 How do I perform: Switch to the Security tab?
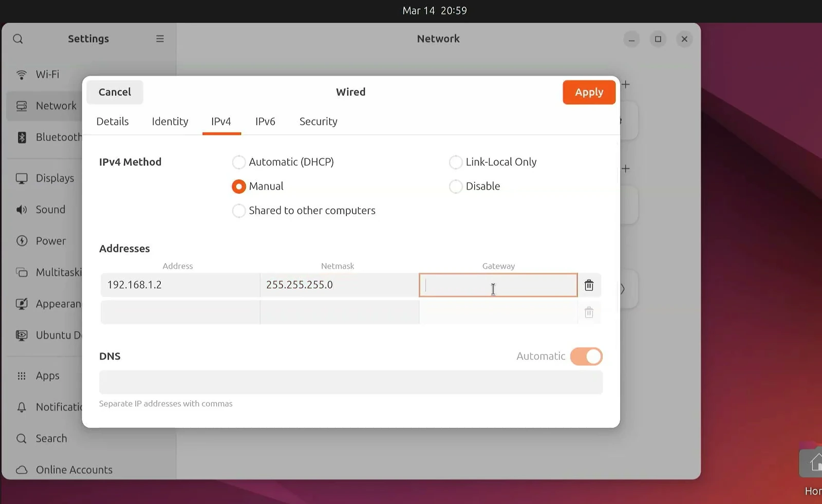coord(319,122)
